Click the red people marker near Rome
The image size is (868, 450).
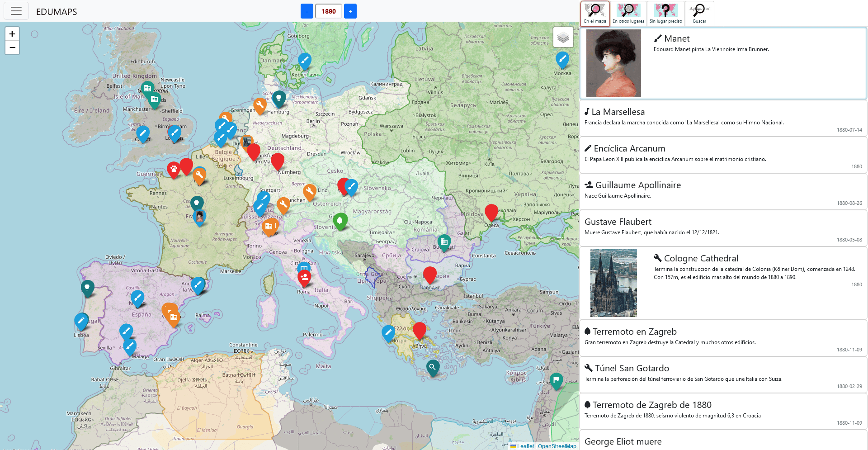[304, 276]
